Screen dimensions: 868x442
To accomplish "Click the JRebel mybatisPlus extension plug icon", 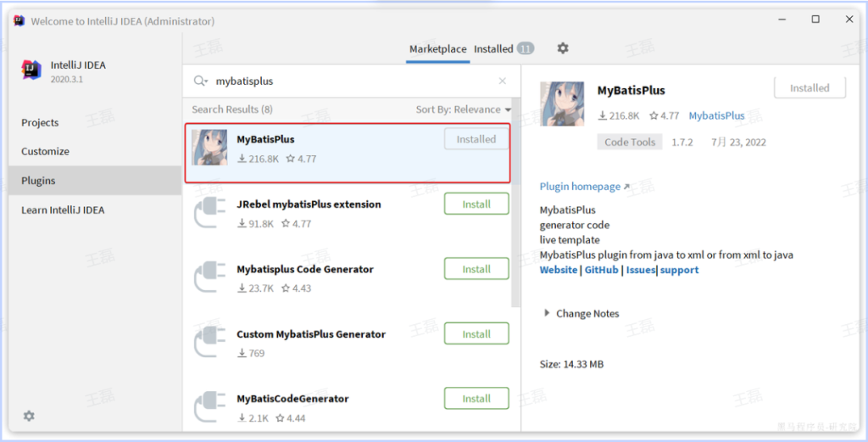I will click(x=209, y=212).
